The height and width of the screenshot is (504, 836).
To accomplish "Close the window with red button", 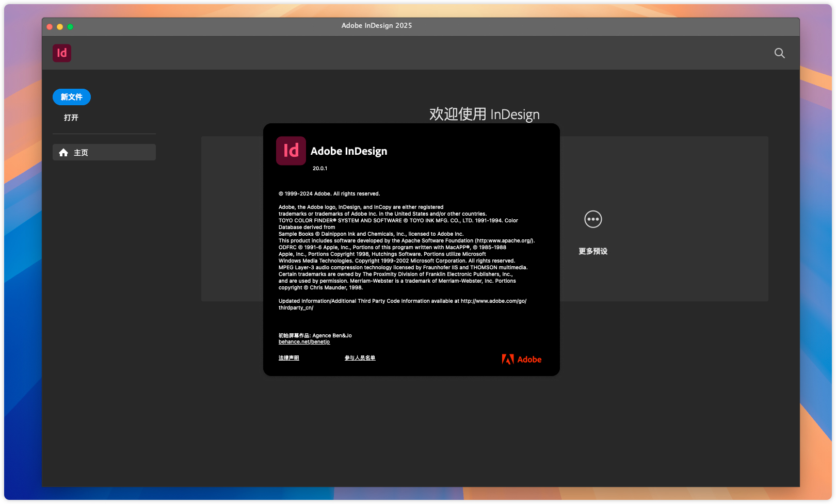I will tap(50, 27).
